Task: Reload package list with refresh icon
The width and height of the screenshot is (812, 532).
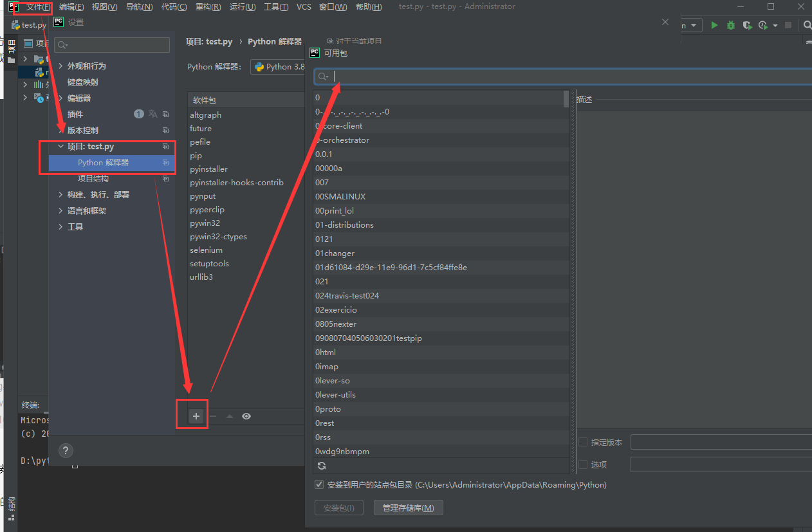Action: [x=321, y=465]
